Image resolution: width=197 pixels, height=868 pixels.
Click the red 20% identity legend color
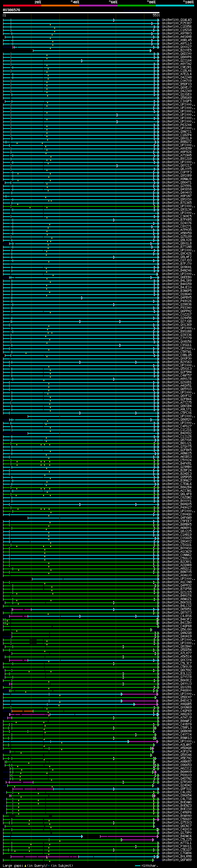click(x=22, y=6)
